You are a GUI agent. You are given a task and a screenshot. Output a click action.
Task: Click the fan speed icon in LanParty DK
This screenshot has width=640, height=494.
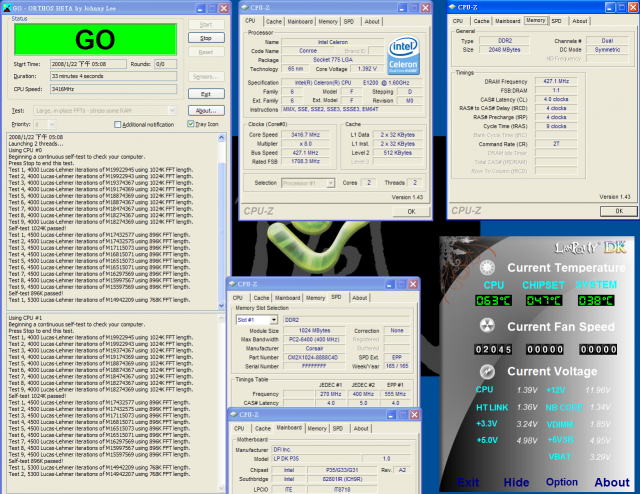[x=487, y=325]
